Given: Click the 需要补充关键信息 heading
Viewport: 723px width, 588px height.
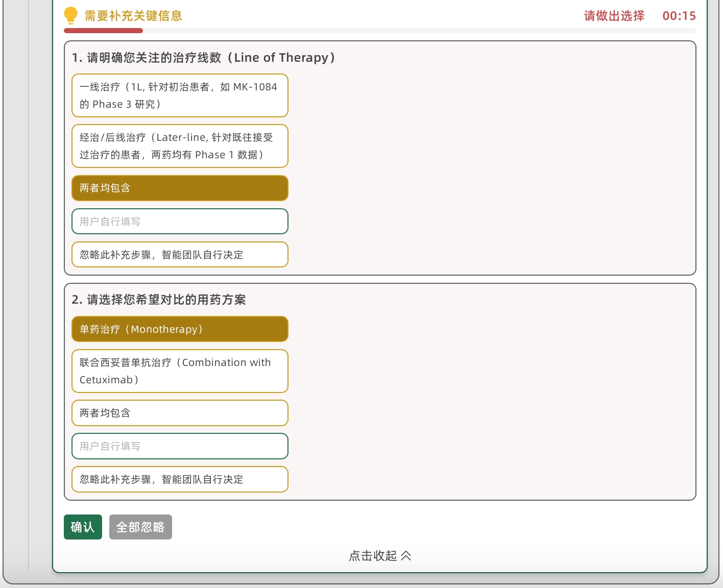Looking at the screenshot, I should pyautogui.click(x=133, y=16).
